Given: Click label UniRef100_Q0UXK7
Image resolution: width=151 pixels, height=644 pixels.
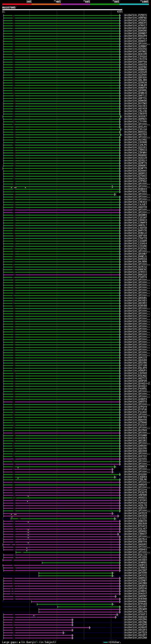Looking at the screenshot, I should pos(135,116).
